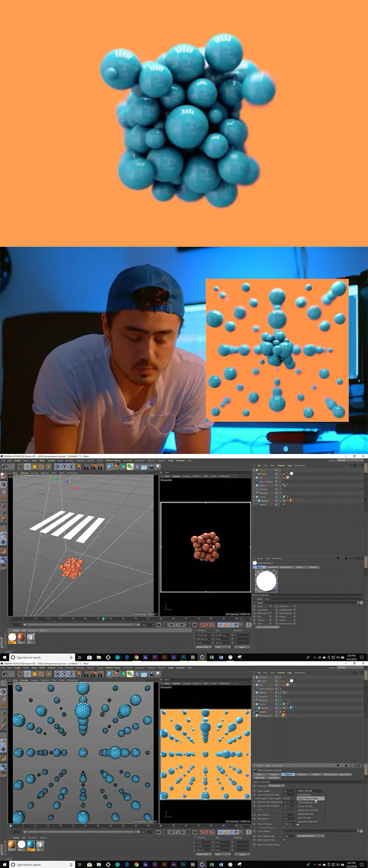Click Windows Start button on the 2:39 PM taskbar
This screenshot has height=868, width=368.
(4, 657)
